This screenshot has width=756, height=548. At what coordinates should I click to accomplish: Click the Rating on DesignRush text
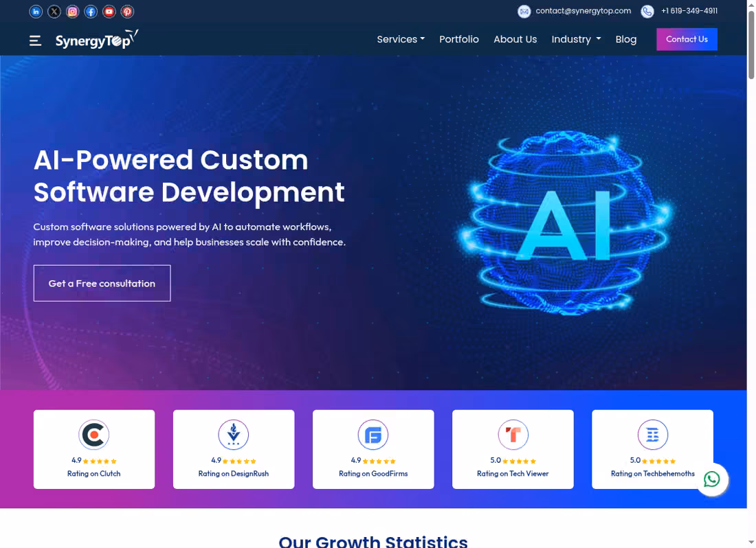234,474
